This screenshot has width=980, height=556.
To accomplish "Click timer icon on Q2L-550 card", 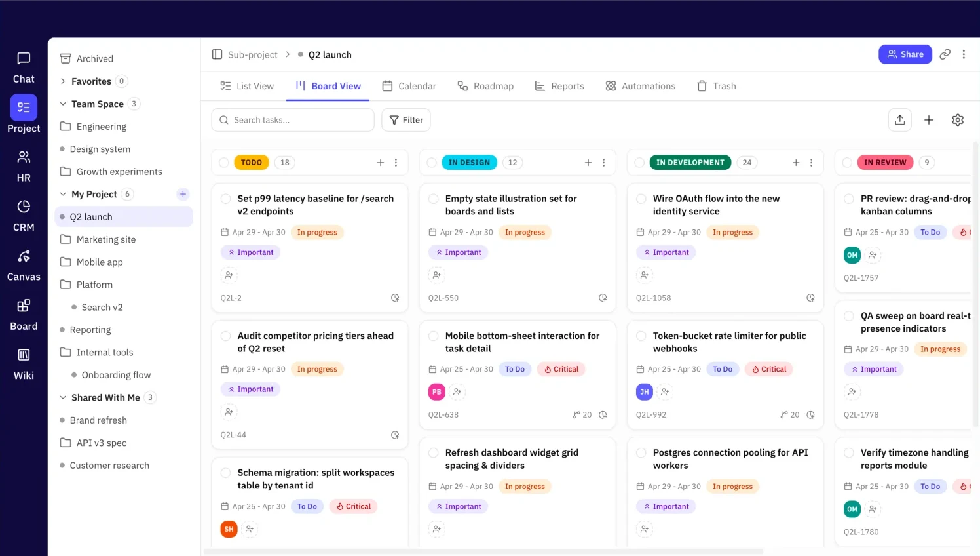I will (603, 298).
